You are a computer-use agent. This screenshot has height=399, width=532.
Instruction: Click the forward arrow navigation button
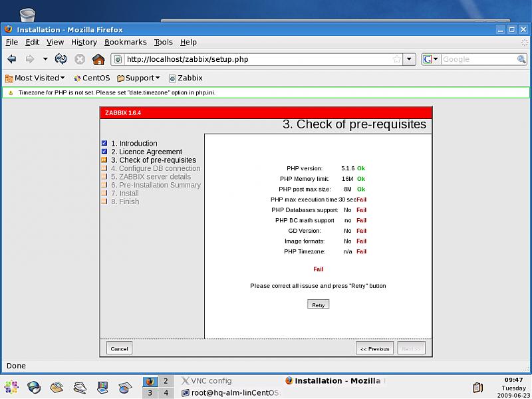coord(30,59)
